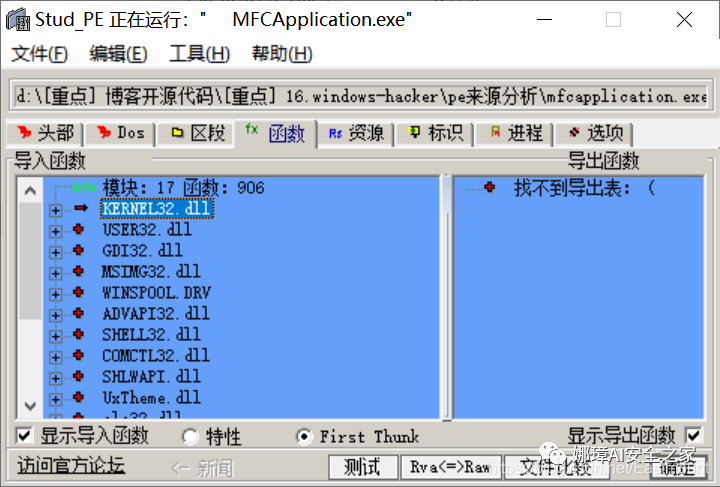
Task: Expand the MSIMG32.dll tree node
Action: tap(56, 273)
